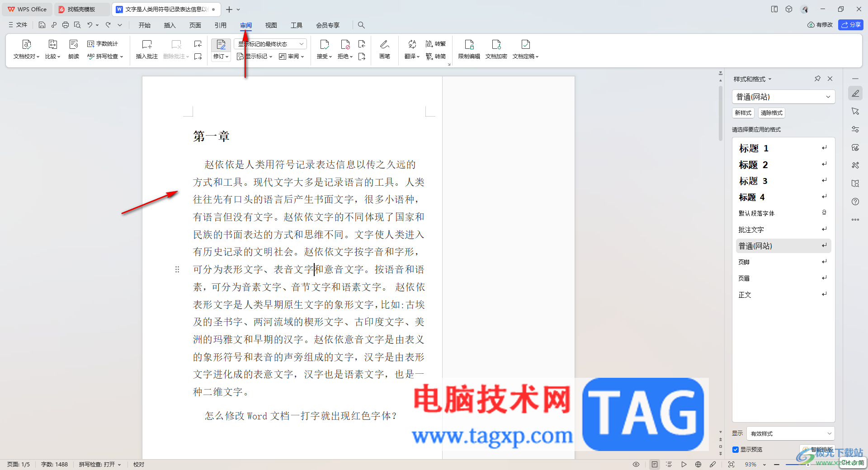
Task: Switch to the 视图 tab
Action: [x=271, y=25]
